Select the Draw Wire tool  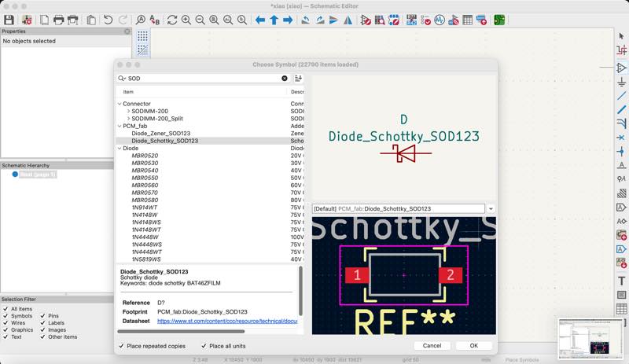621,95
